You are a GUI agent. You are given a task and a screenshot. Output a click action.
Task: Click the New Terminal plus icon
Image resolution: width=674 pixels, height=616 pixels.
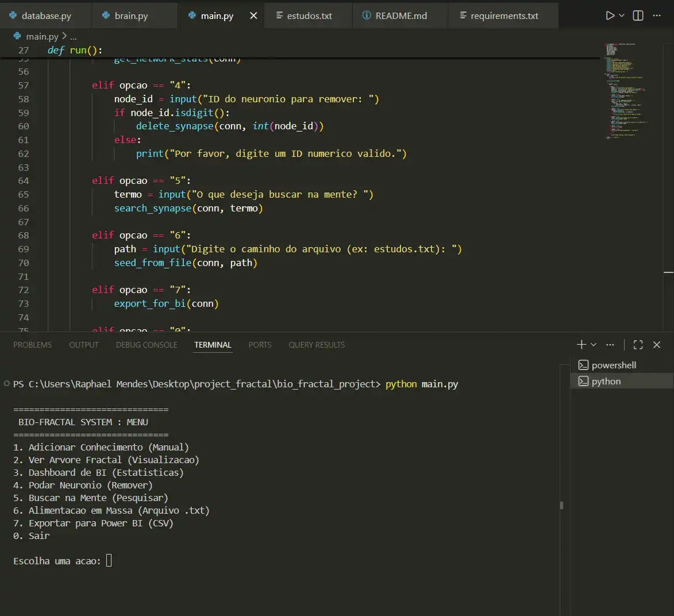coord(581,345)
